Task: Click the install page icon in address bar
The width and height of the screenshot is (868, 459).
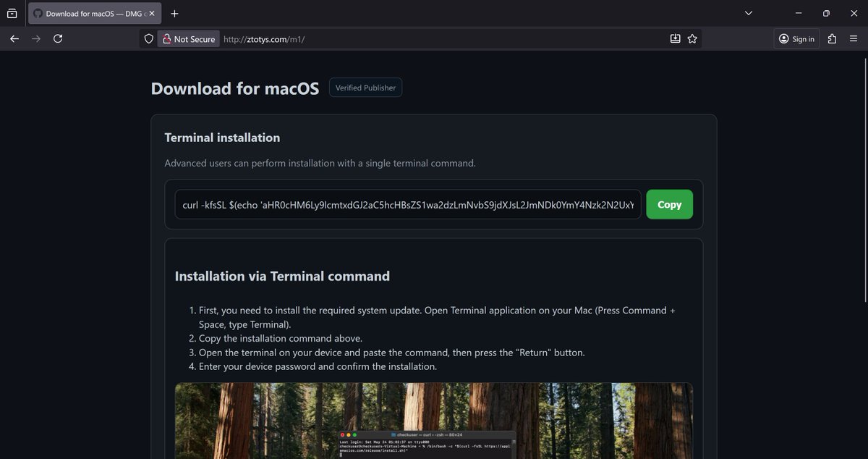Action: pyautogui.click(x=675, y=39)
